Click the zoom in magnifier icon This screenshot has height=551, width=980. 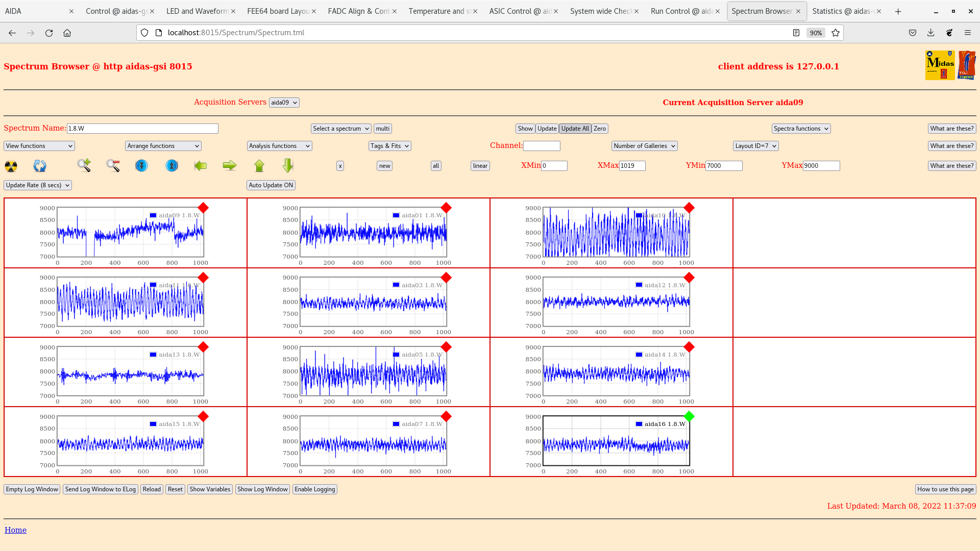84,165
